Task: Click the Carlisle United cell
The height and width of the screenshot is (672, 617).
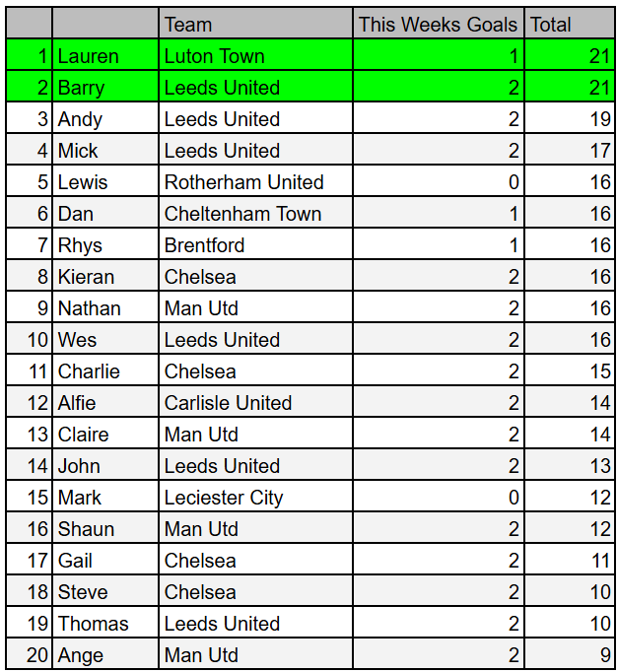Action: [255, 402]
